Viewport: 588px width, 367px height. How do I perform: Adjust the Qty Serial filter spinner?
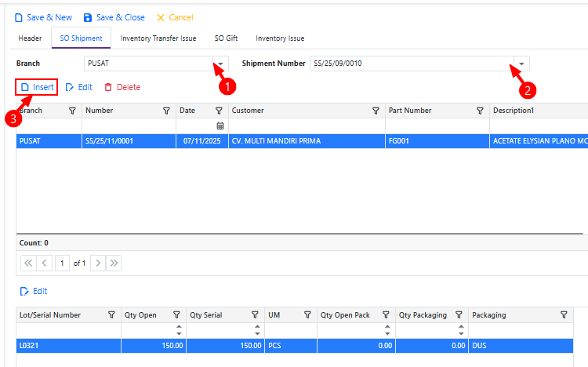tap(257, 330)
